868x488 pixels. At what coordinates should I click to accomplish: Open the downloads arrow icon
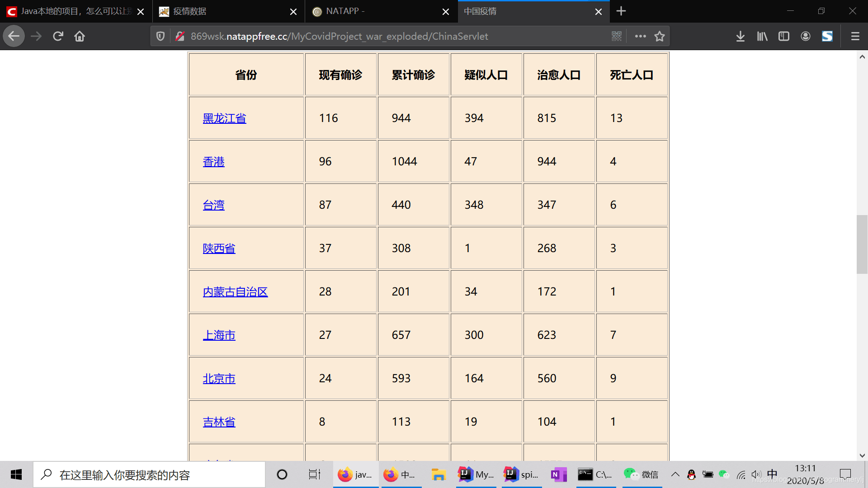740,36
